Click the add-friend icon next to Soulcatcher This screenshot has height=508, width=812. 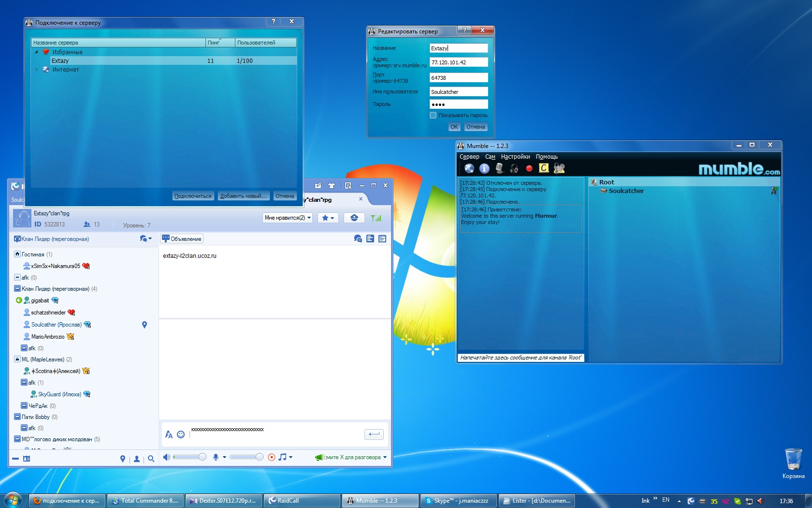click(774, 191)
